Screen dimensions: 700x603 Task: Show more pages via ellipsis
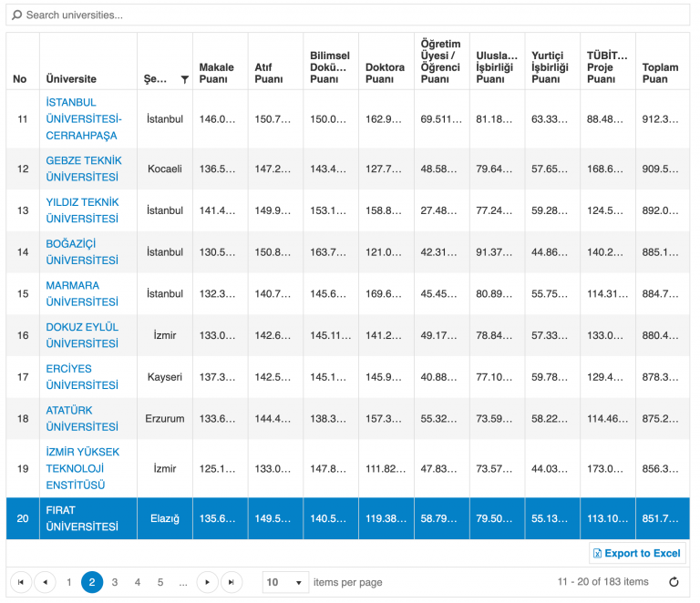point(183,582)
